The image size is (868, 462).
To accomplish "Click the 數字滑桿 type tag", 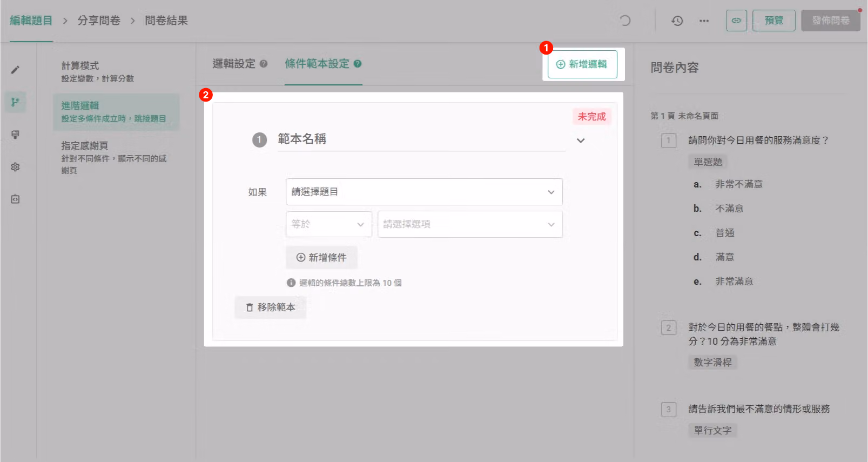I will (x=712, y=362).
